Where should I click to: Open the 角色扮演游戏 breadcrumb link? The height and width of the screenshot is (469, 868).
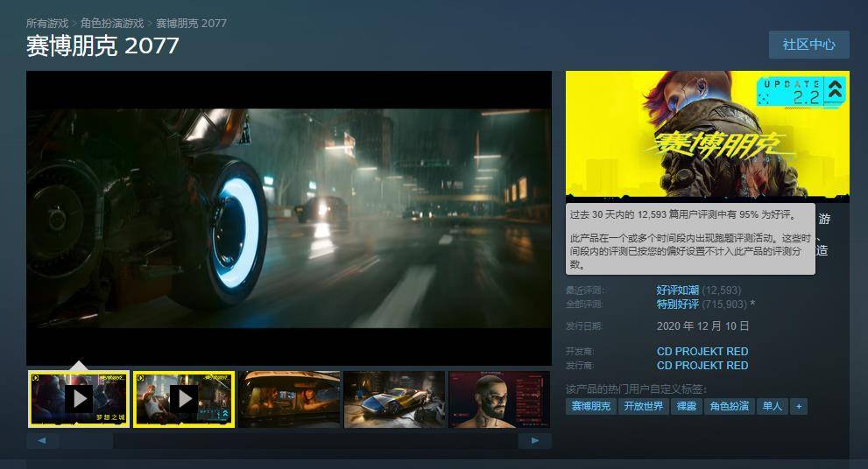coord(112,24)
